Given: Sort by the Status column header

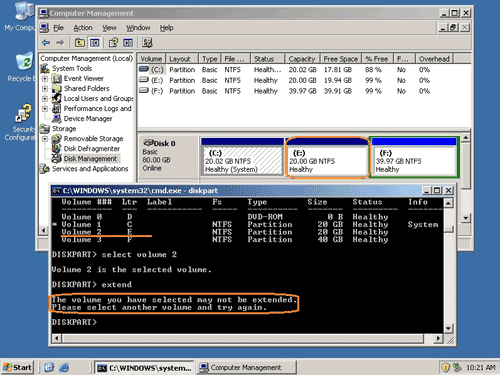Looking at the screenshot, I should point(267,59).
